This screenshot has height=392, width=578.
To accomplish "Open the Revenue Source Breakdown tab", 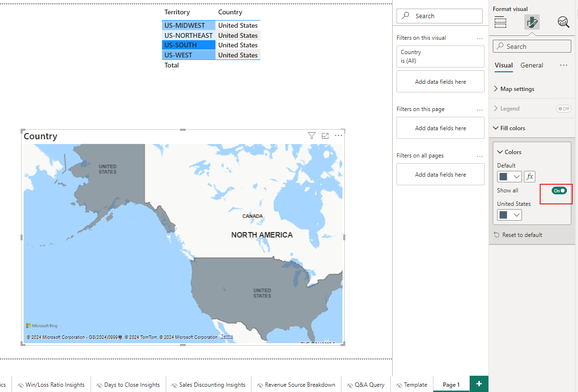I will click(296, 385).
